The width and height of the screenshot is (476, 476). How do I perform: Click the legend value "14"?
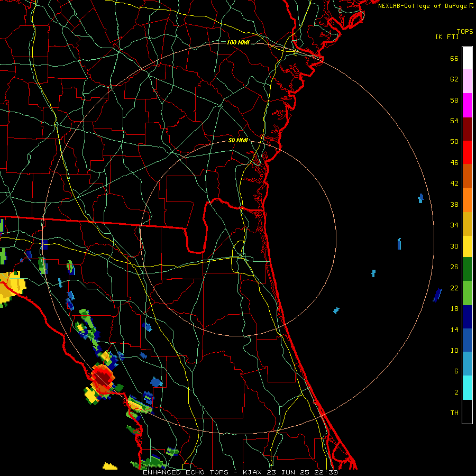[454, 329]
